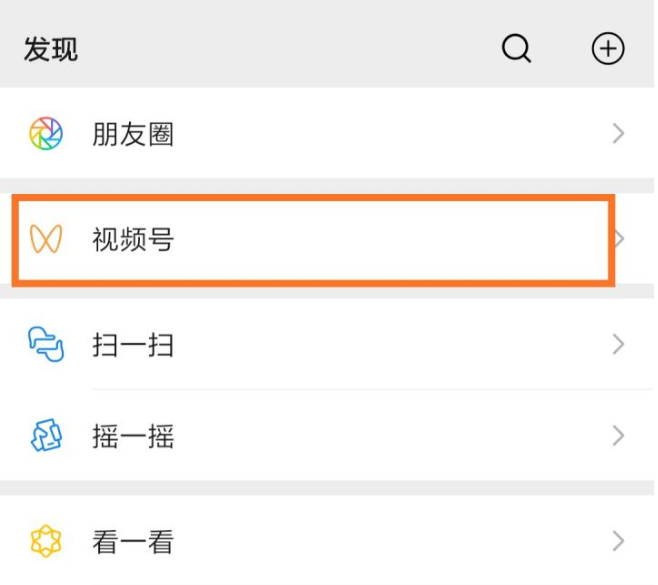Image resolution: width=658 pixels, height=585 pixels.
Task: Open the 朋友圈 text label
Action: click(133, 134)
